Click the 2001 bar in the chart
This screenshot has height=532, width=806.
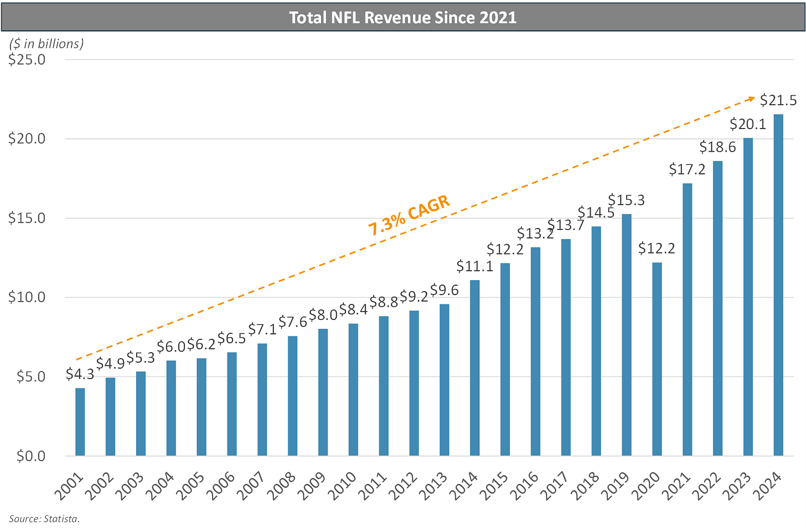pos(80,422)
